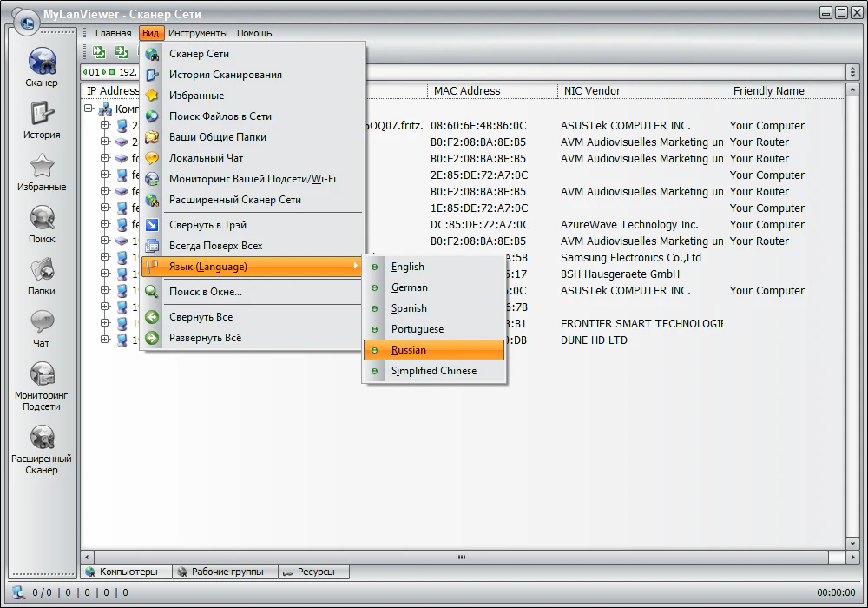Collapse the root computers tree node
This screenshot has height=608, width=868.
click(89, 109)
